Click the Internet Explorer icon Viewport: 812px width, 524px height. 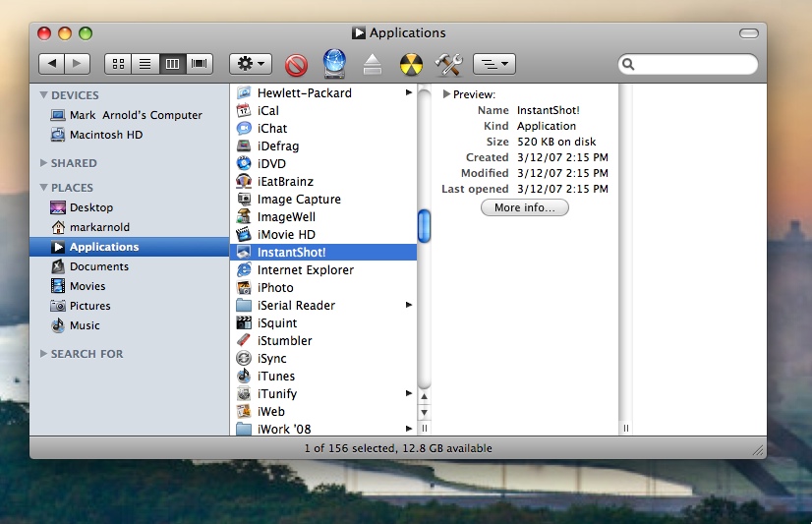tap(244, 269)
